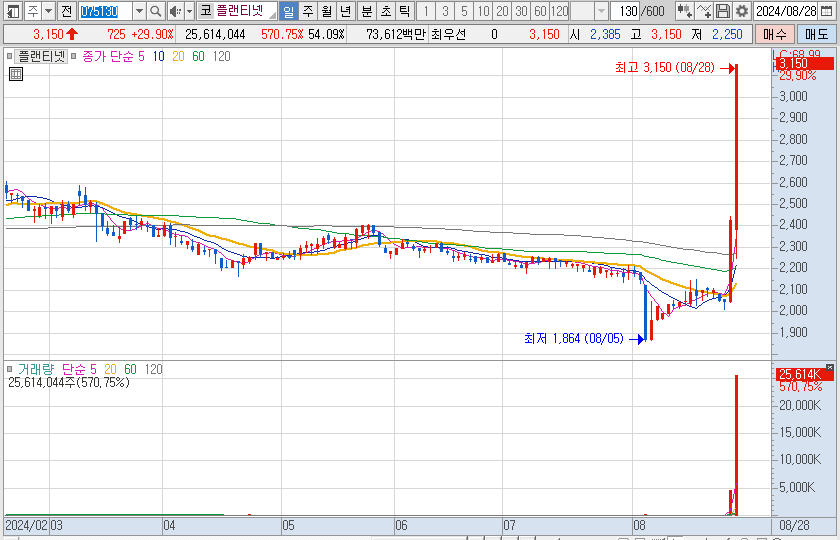The width and height of the screenshot is (840, 540).
Task: Choose the 3 interval button
Action: click(445, 11)
